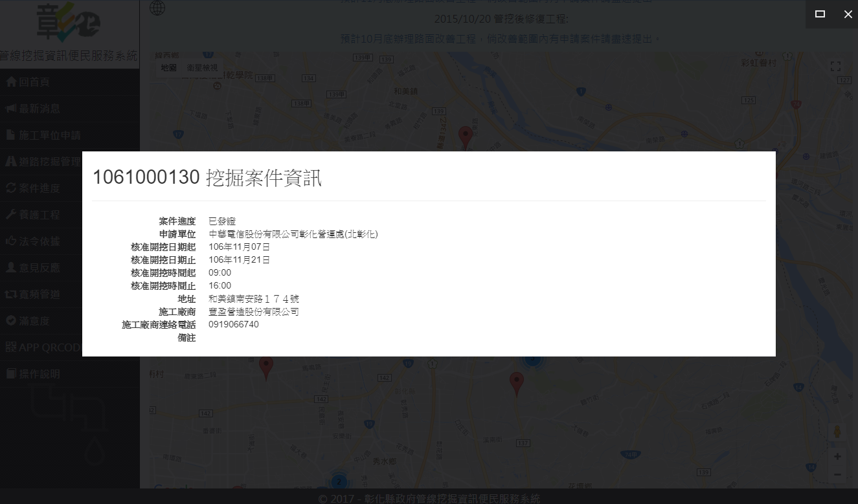Click the start time 09:00
Image resolution: width=858 pixels, height=504 pixels.
point(220,273)
